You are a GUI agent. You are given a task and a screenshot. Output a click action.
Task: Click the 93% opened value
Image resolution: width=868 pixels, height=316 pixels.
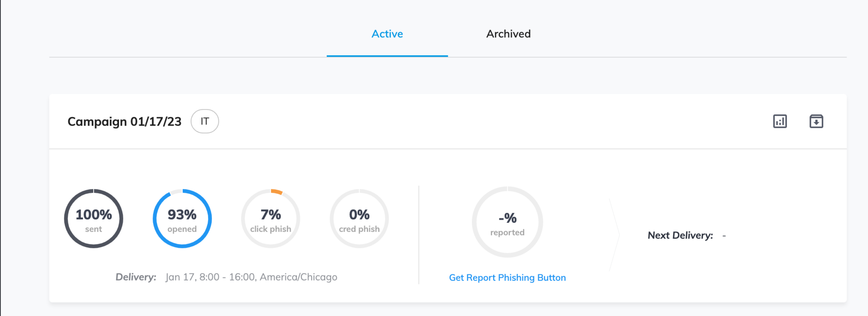pyautogui.click(x=182, y=215)
